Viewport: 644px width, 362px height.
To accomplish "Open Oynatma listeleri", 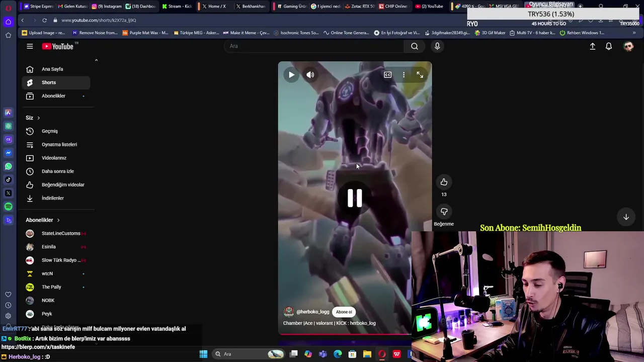I will (56, 144).
